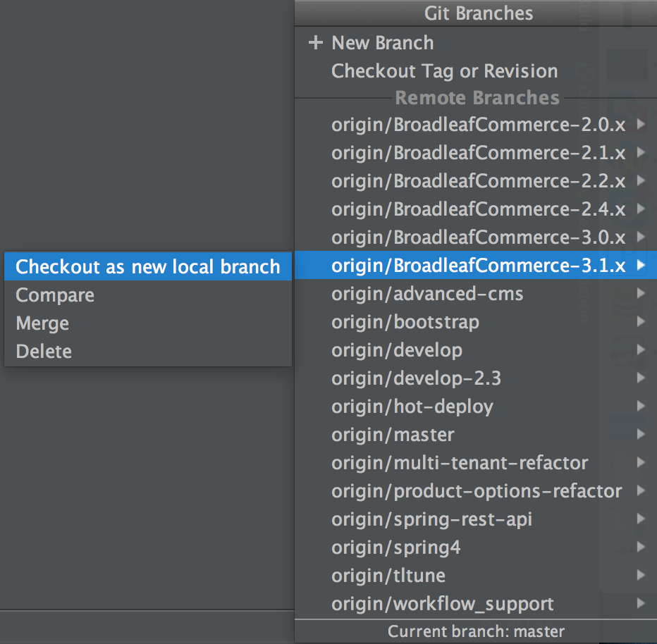The height and width of the screenshot is (644, 657).
Task: Click the "Current branch: master" status text
Action: [x=476, y=631]
